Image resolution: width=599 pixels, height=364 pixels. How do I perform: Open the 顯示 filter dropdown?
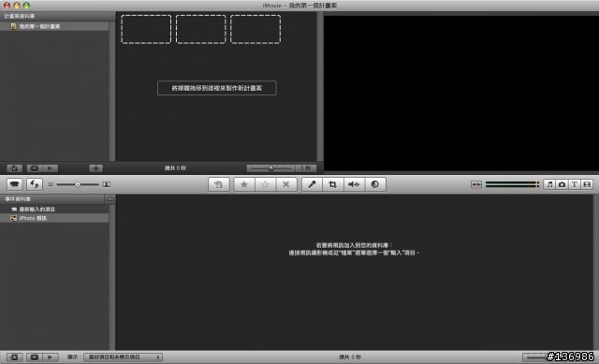coord(123,357)
